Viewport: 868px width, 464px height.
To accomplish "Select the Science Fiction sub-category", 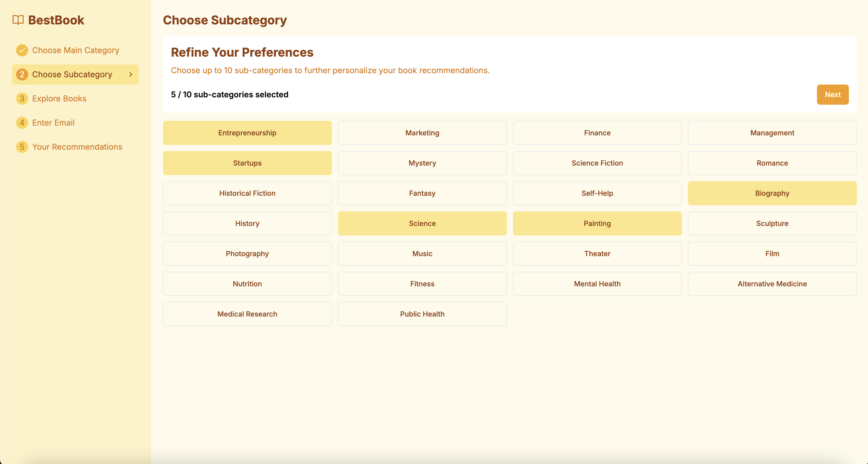I will tap(597, 163).
